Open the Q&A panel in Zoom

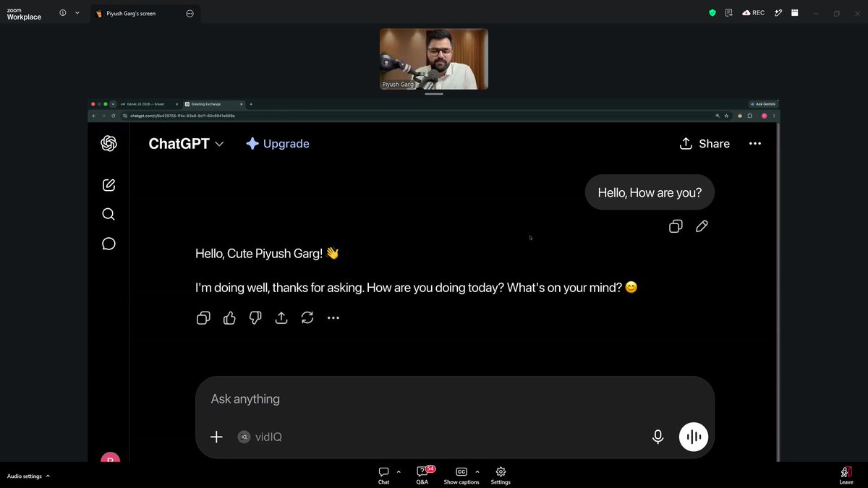click(x=422, y=475)
